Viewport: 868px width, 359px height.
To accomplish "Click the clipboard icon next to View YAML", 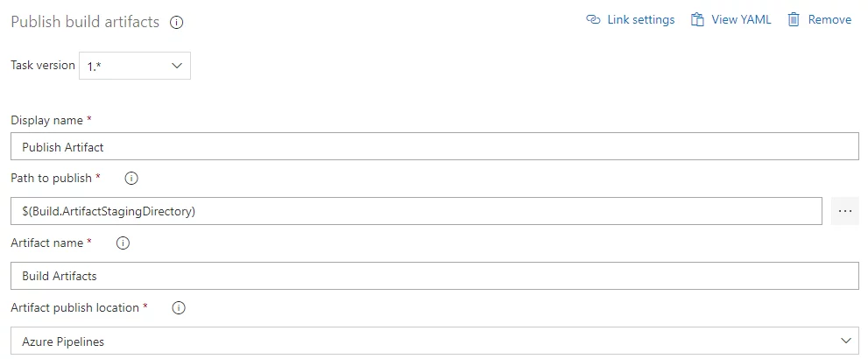I will 697,20.
